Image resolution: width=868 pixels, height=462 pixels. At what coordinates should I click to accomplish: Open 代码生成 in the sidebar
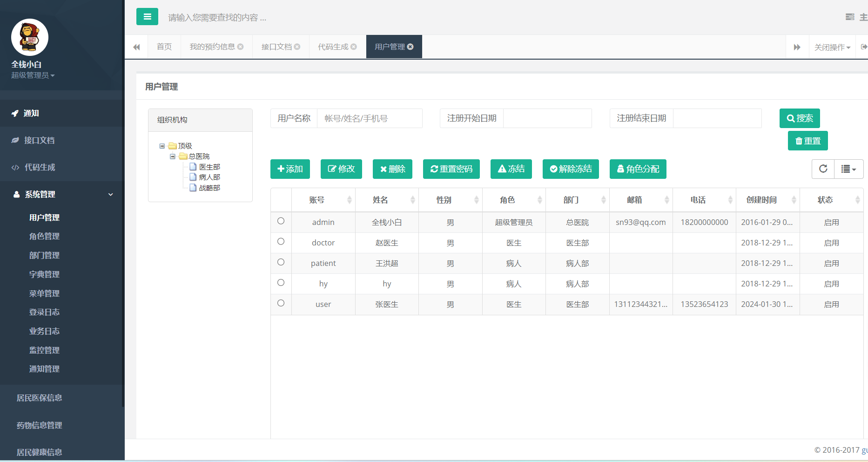[x=61, y=167]
